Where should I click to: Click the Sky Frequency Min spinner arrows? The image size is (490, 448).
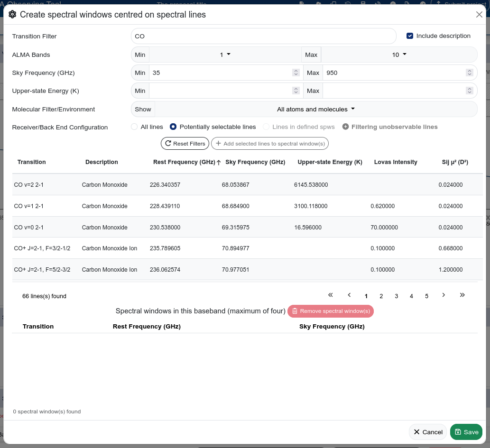click(296, 73)
